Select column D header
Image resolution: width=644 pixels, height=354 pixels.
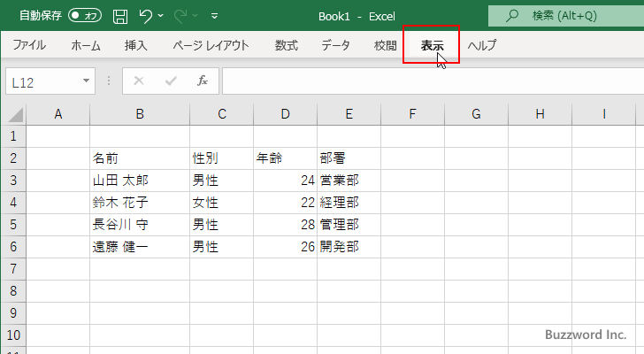coord(286,114)
